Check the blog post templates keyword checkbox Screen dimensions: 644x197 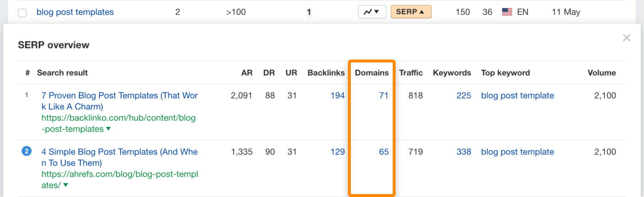click(x=22, y=13)
